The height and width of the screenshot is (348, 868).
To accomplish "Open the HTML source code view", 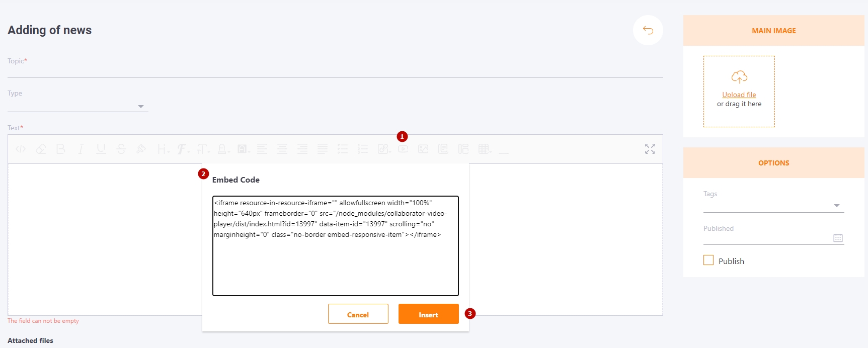I will click(x=21, y=149).
